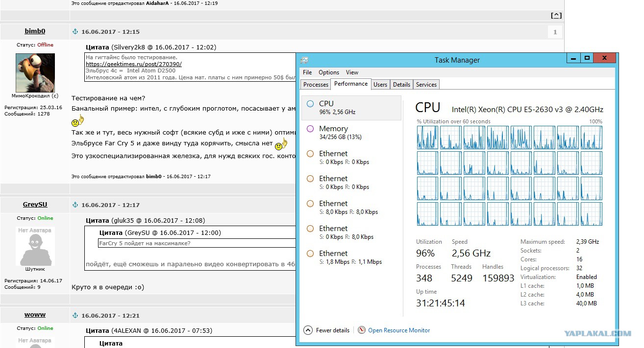
Task: Click the GreySU no-avatar placeholder image
Action: click(35, 246)
